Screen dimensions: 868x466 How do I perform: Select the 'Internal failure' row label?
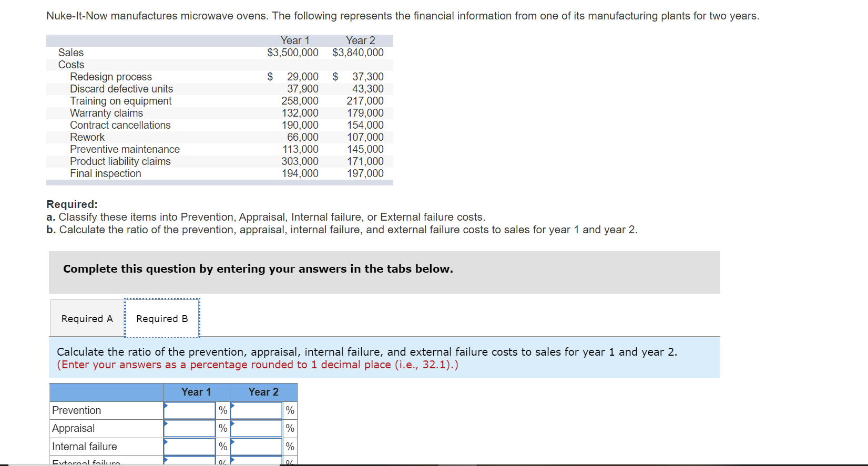[85, 447]
